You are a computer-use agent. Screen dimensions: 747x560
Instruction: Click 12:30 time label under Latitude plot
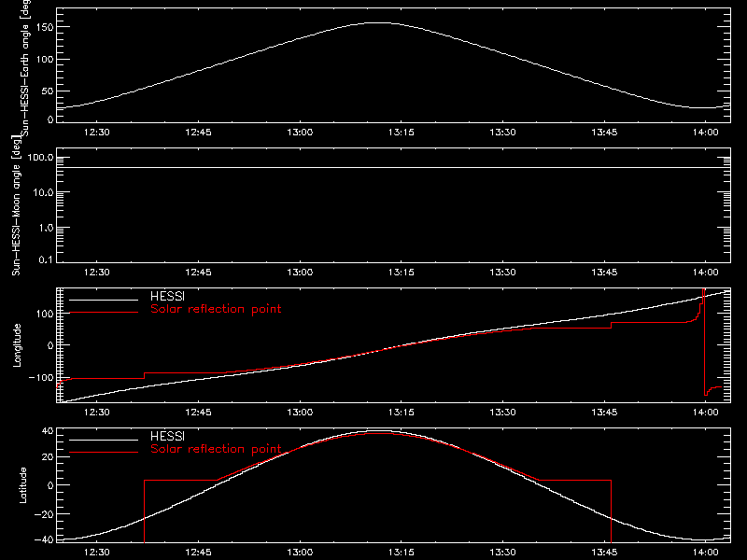(97, 552)
